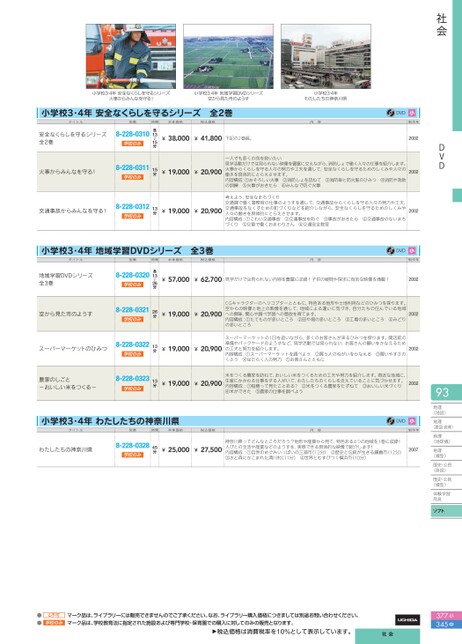Click product code 8-228-0311
This screenshot has height=644, width=462.
[x=132, y=168]
